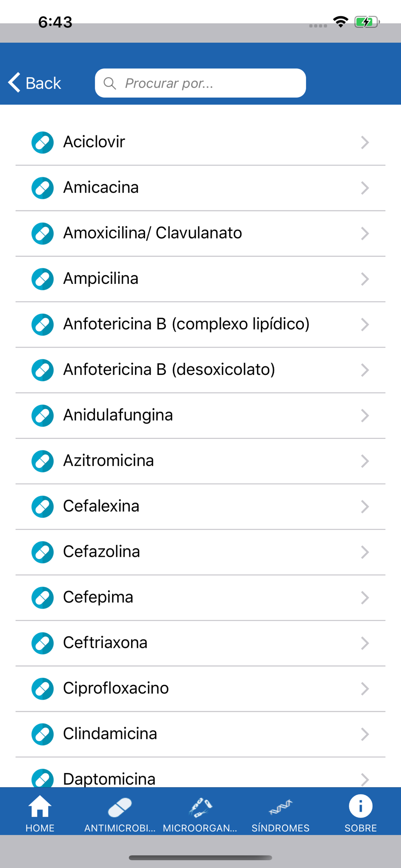Open the Cefazolina list row
The width and height of the screenshot is (401, 868).
(x=102, y=552)
